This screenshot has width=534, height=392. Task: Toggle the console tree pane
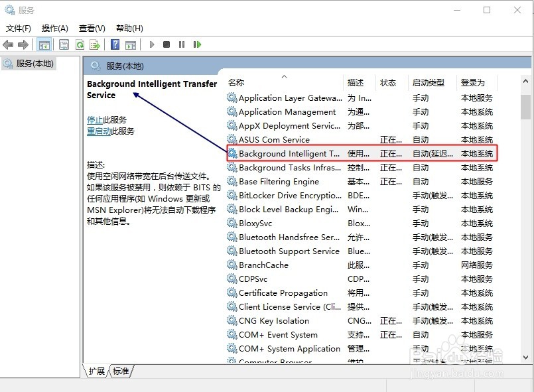pyautogui.click(x=44, y=44)
